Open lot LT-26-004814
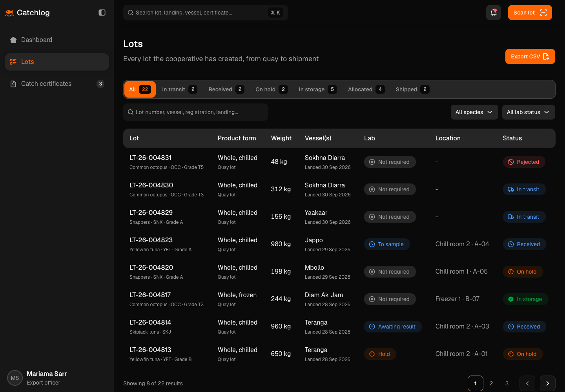 click(x=150, y=322)
